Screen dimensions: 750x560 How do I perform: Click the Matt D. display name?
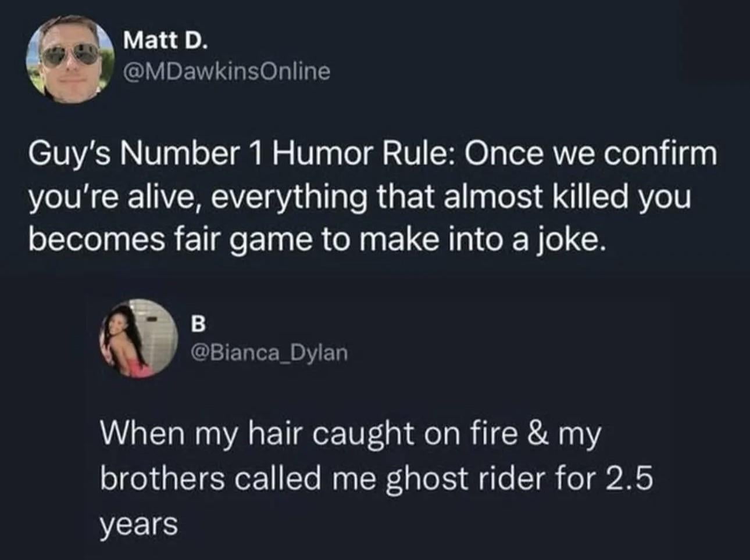[x=166, y=40]
